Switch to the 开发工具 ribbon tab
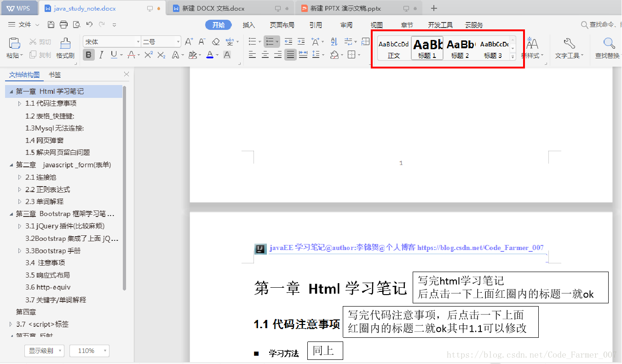Image resolution: width=622 pixels, height=364 pixels. [440, 25]
